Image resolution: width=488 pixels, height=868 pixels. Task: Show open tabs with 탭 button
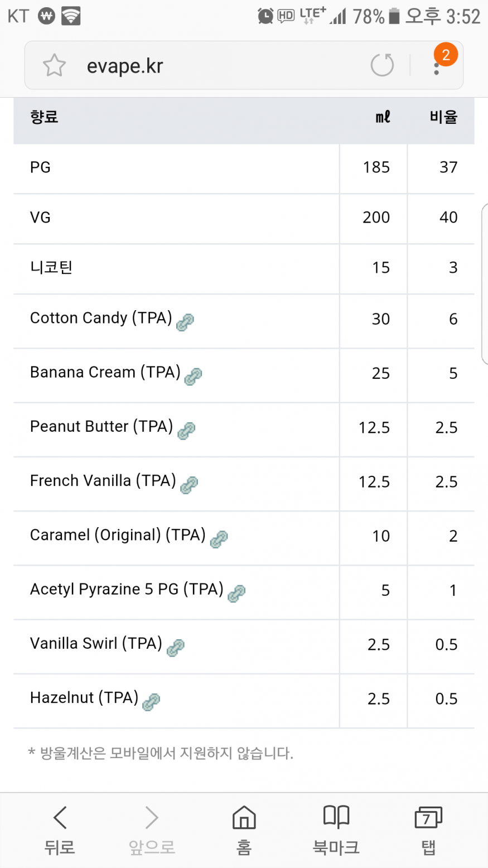428,830
